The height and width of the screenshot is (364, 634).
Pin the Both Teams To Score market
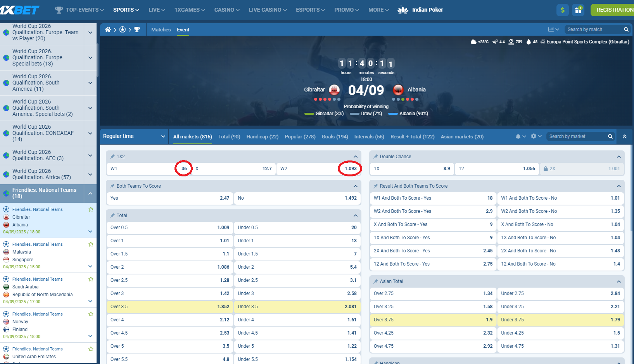coord(112,186)
